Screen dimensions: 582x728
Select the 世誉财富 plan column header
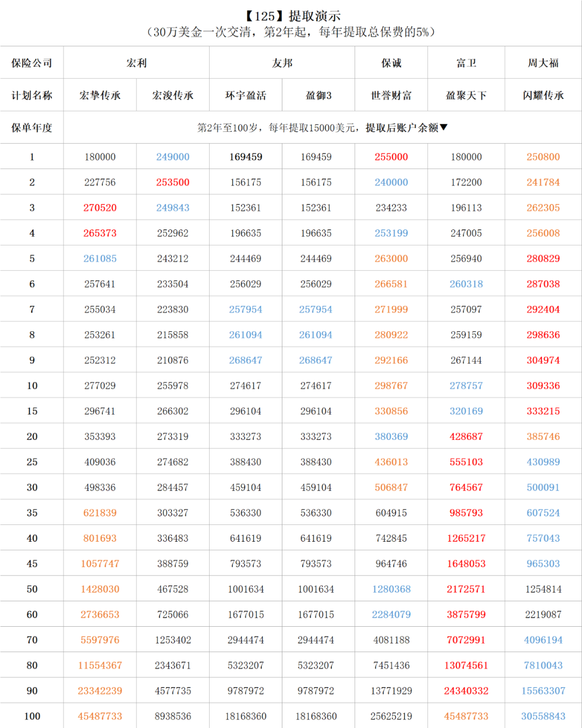point(391,95)
